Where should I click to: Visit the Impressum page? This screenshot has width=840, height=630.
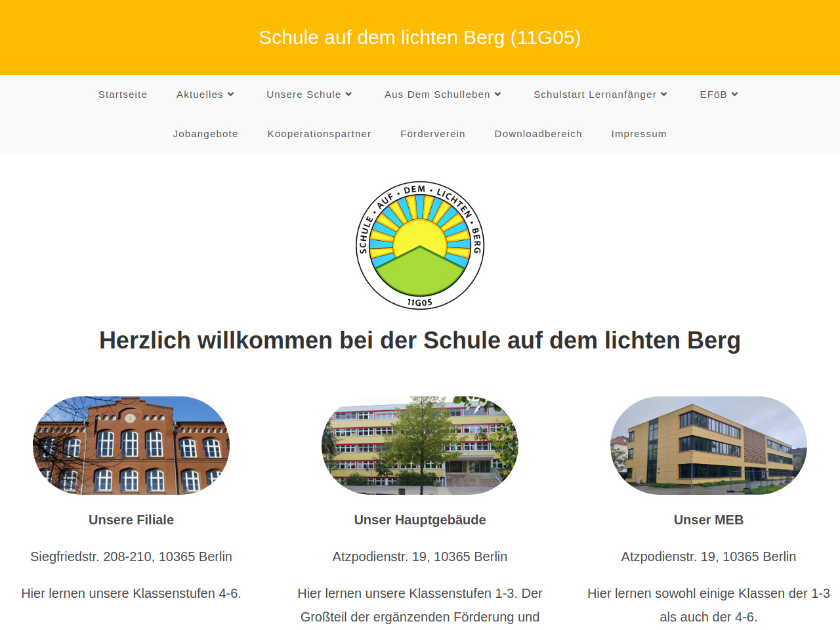[639, 134]
